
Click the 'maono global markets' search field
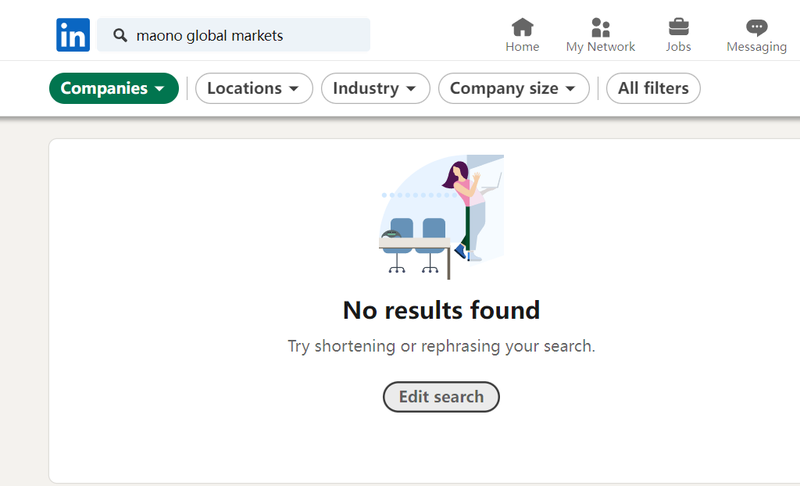[x=234, y=35]
